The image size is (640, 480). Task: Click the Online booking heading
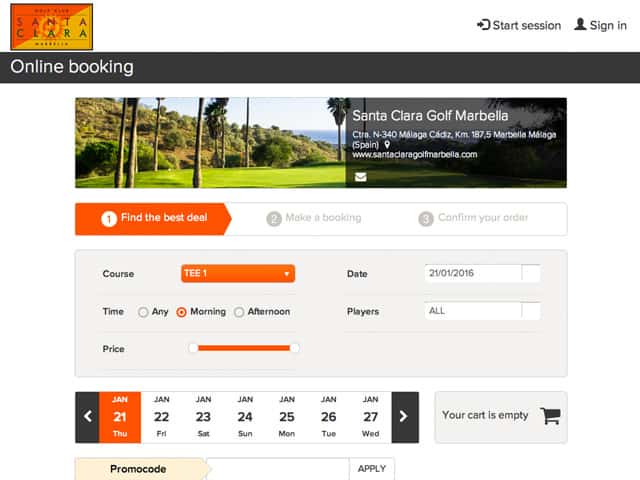click(72, 67)
